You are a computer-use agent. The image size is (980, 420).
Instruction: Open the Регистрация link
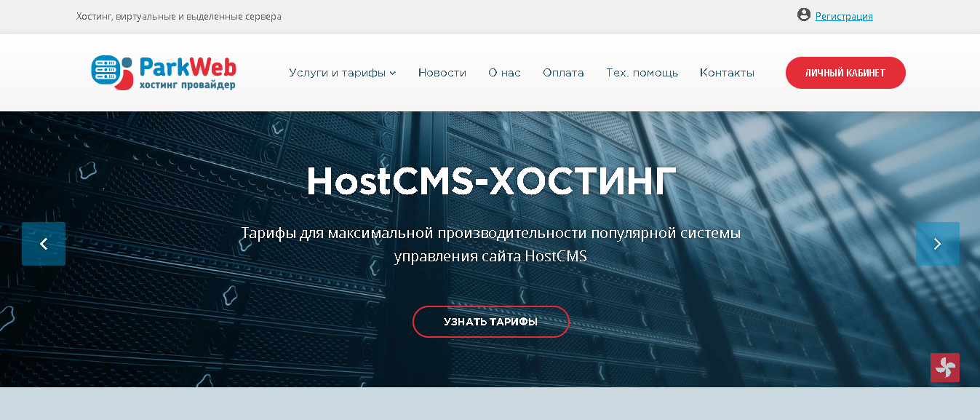(844, 16)
